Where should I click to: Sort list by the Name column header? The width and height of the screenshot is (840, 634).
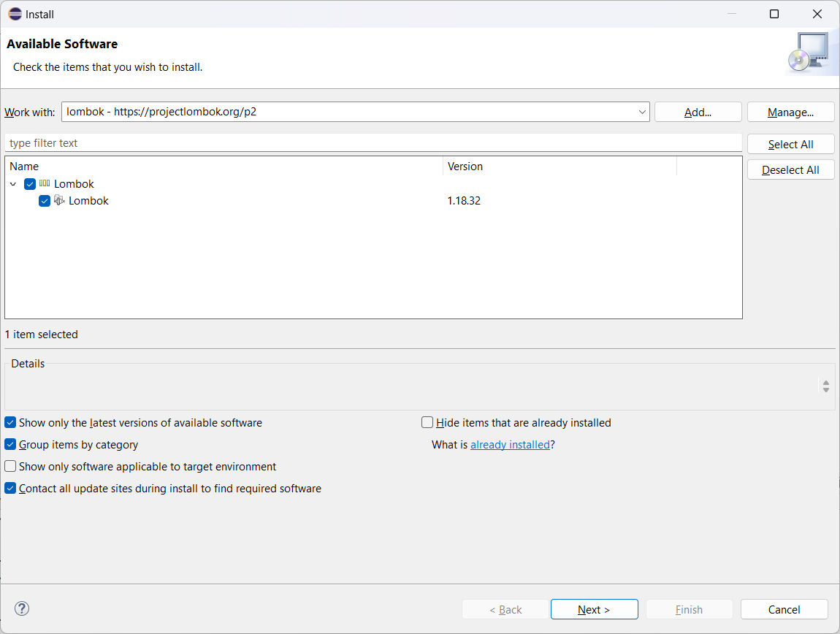pos(223,167)
